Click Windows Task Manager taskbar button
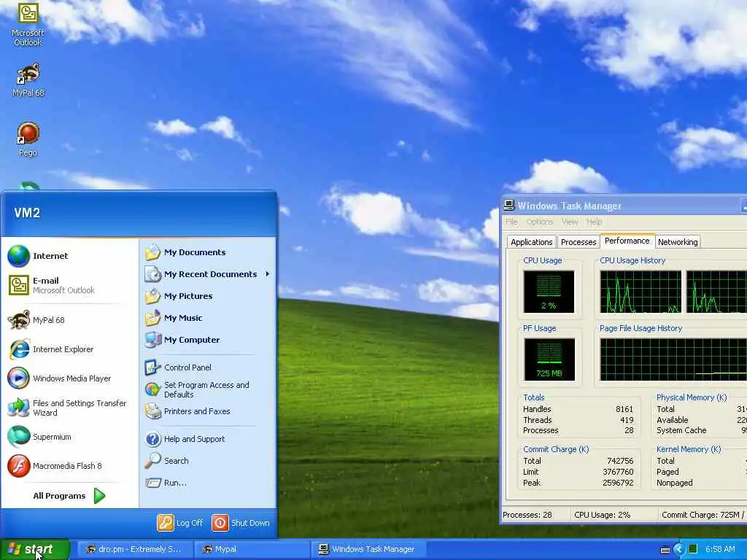The image size is (747, 560). (368, 550)
